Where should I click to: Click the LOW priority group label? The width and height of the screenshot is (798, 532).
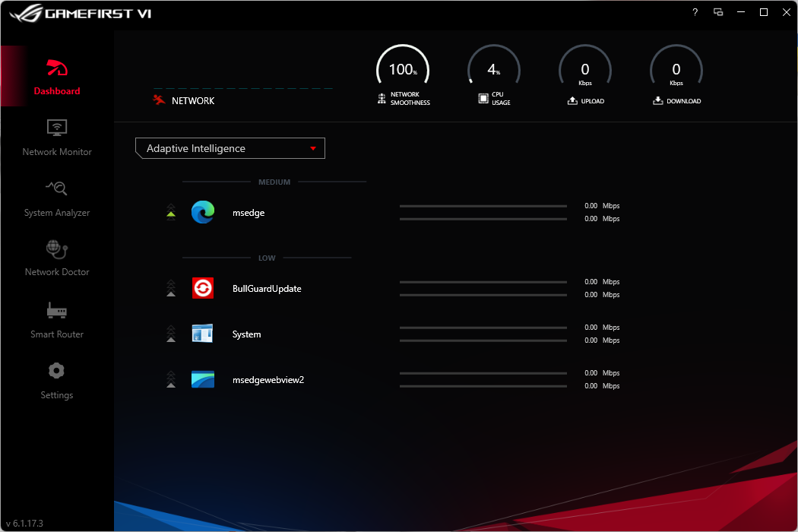click(267, 258)
